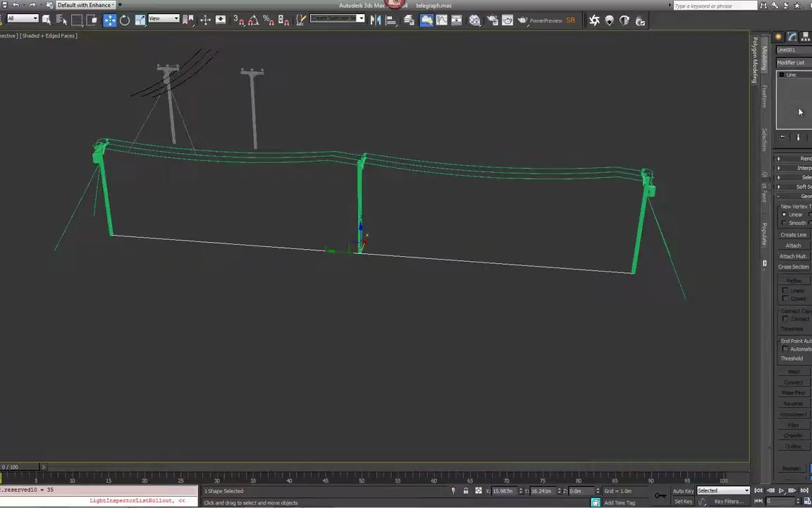Viewport: 812px width, 508px height.
Task: Open the selection filter All dropdown
Action: (x=23, y=18)
